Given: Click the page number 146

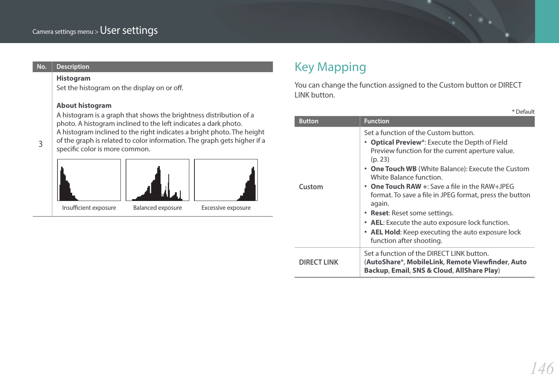Looking at the screenshot, I should 542,368.
